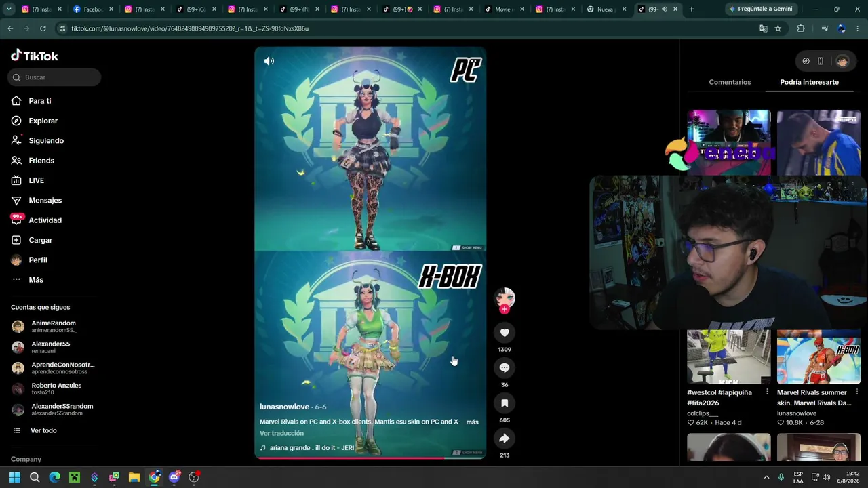
Task: Open the Windows Start menu
Action: [14, 477]
